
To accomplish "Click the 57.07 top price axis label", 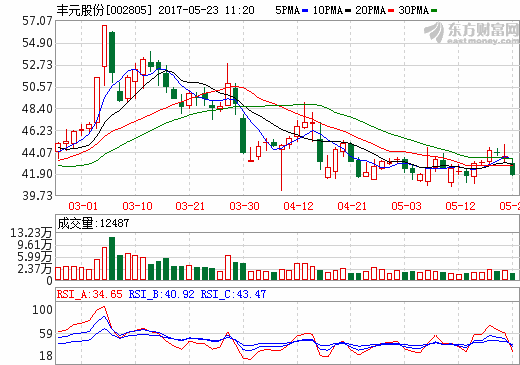I will 37,21.
